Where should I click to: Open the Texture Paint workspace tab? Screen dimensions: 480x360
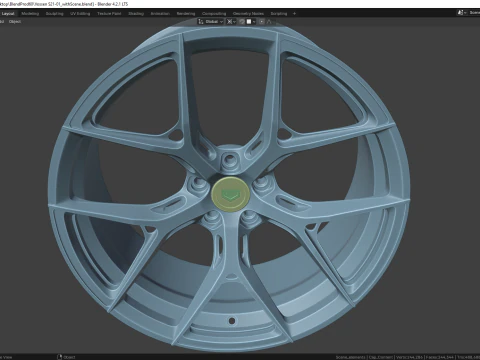pos(109,14)
